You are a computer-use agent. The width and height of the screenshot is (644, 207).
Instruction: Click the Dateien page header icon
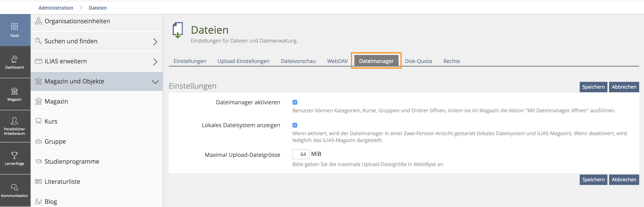pos(178,30)
